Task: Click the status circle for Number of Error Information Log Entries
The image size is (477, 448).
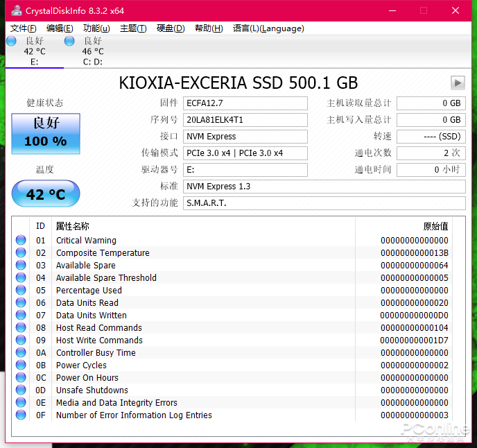Action: 21,415
